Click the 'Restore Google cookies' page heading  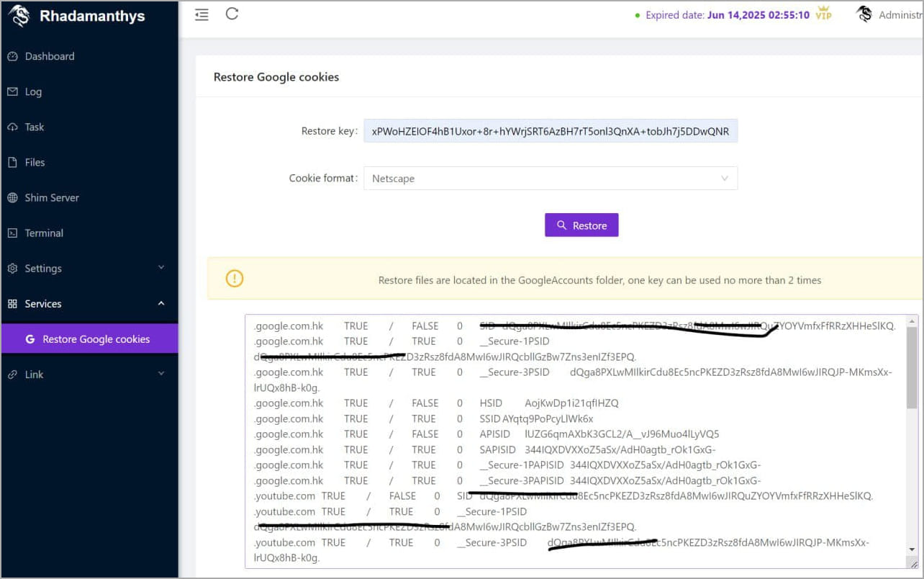coord(276,76)
